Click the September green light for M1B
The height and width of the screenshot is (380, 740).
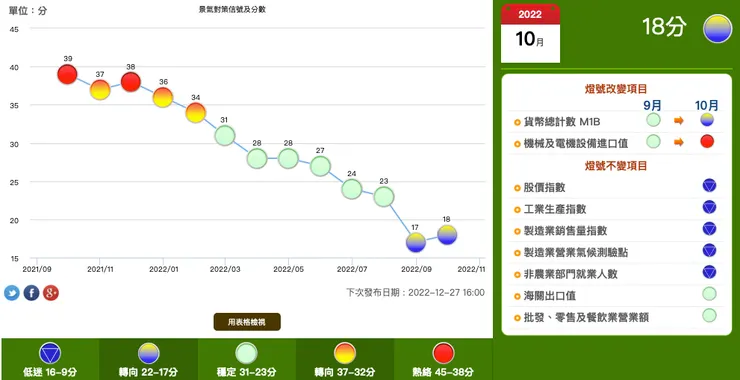click(653, 120)
